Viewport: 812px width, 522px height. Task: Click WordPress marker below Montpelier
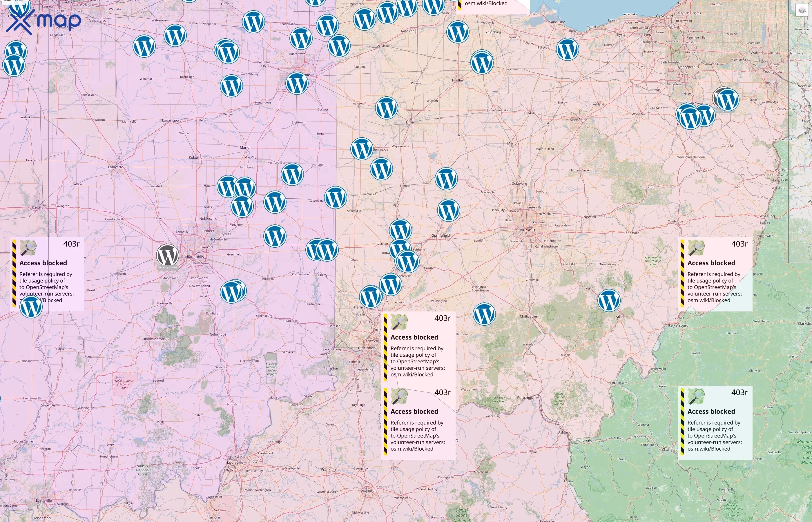point(365,19)
